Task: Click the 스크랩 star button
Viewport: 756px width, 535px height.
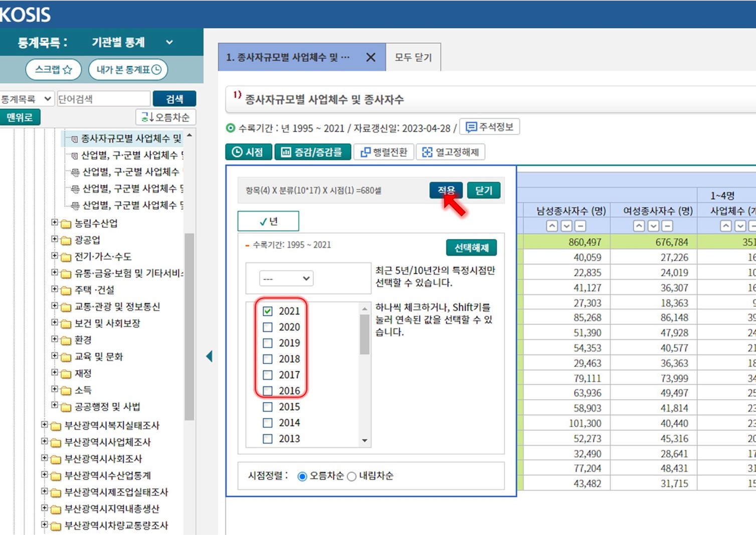Action: [x=54, y=70]
